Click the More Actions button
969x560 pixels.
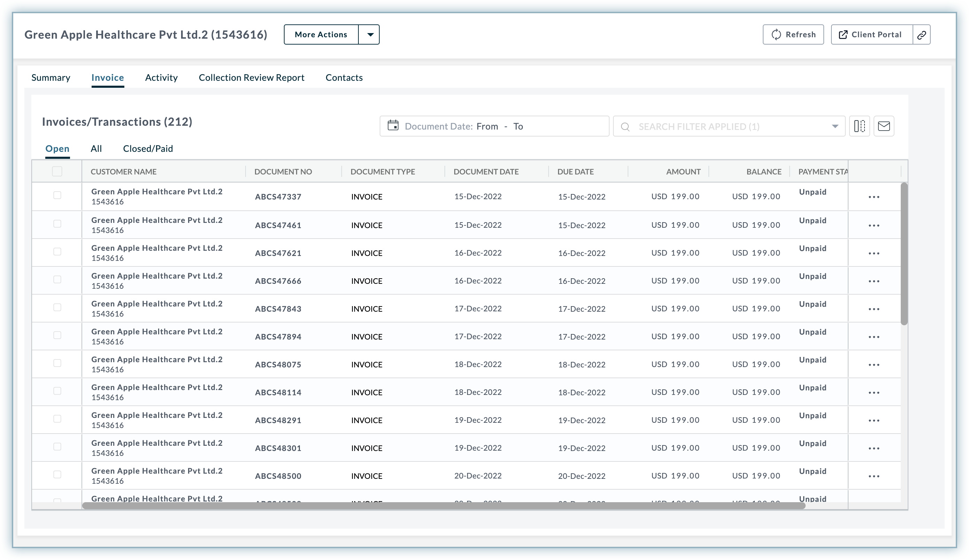pos(321,34)
